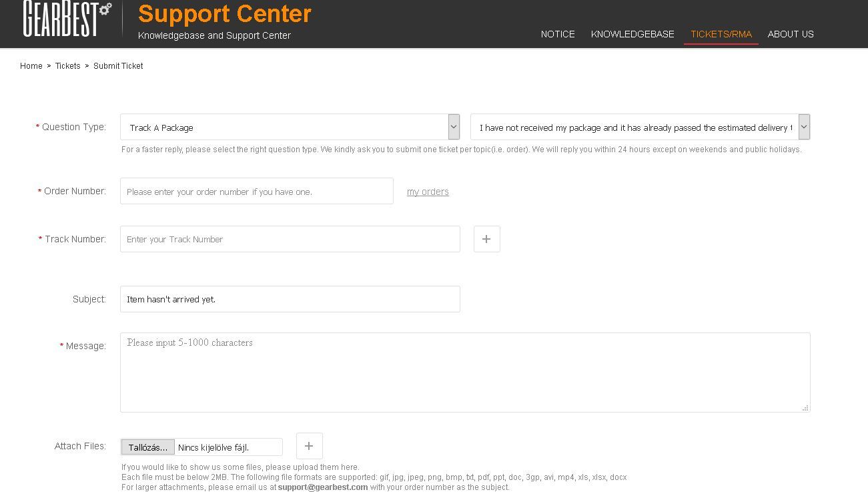Click inside the Message text area
This screenshot has width=868, height=492.
click(x=464, y=373)
